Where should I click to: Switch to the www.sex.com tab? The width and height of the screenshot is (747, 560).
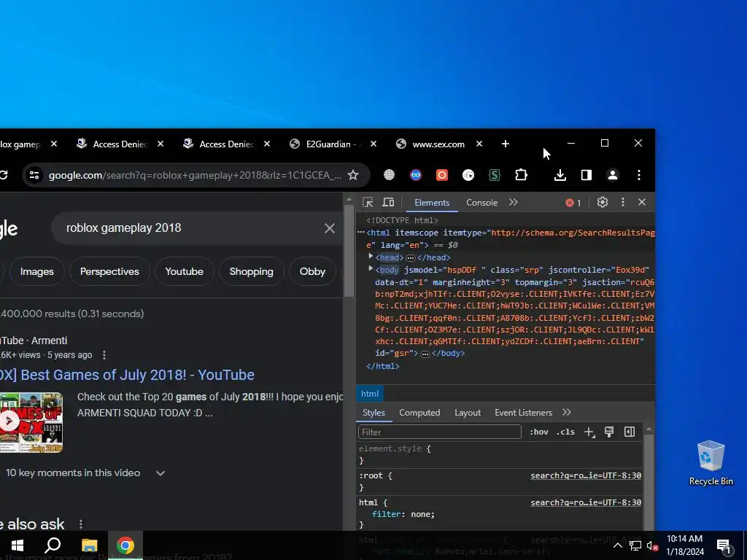tap(438, 144)
